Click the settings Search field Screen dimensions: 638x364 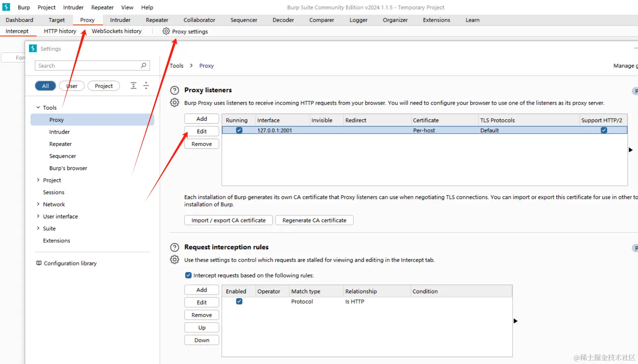click(92, 66)
